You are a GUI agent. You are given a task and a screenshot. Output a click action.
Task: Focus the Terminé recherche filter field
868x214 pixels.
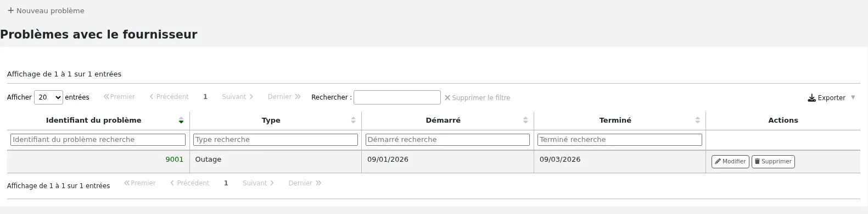(x=620, y=140)
